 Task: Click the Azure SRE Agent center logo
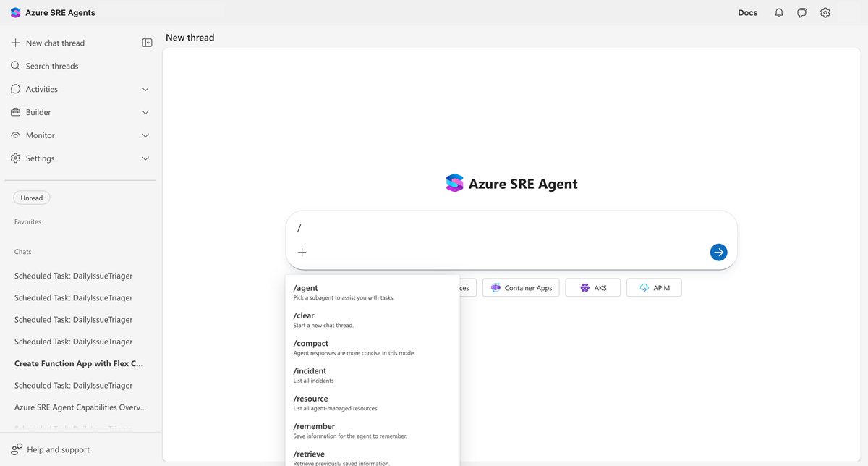click(454, 183)
